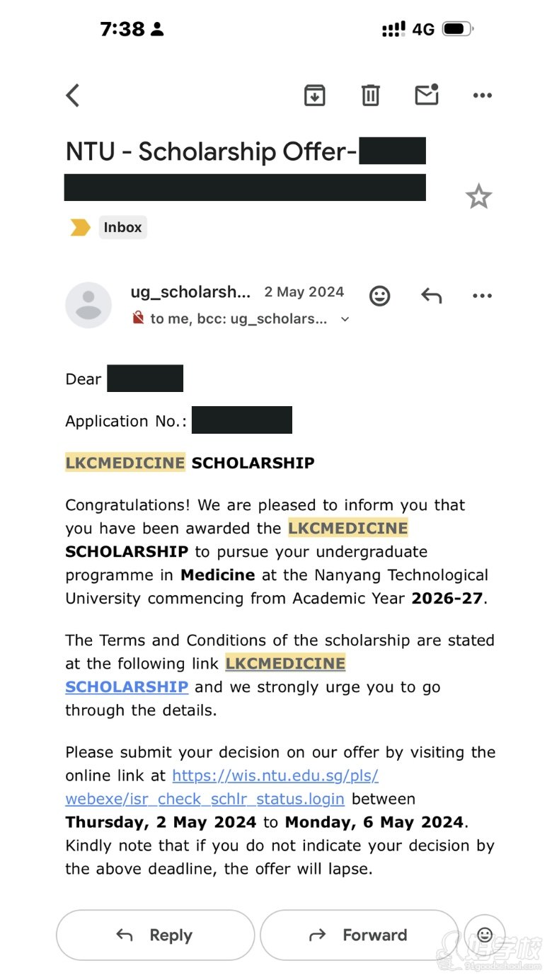552x980 pixels.
Task: Open the wis.ntu.edu.sg status login link
Action: pyautogui.click(x=222, y=787)
